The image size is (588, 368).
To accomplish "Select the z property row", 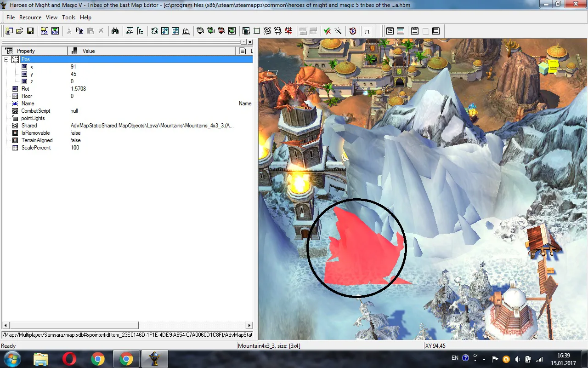I will coord(127,81).
